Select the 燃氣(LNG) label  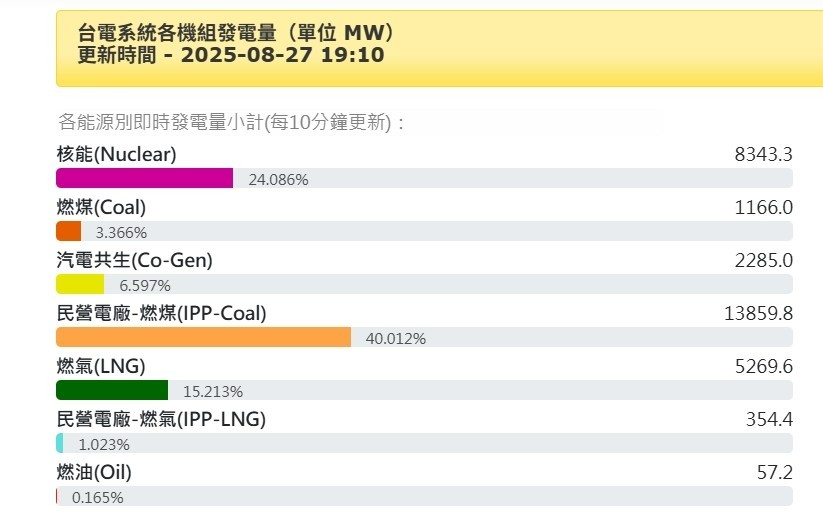pos(101,366)
